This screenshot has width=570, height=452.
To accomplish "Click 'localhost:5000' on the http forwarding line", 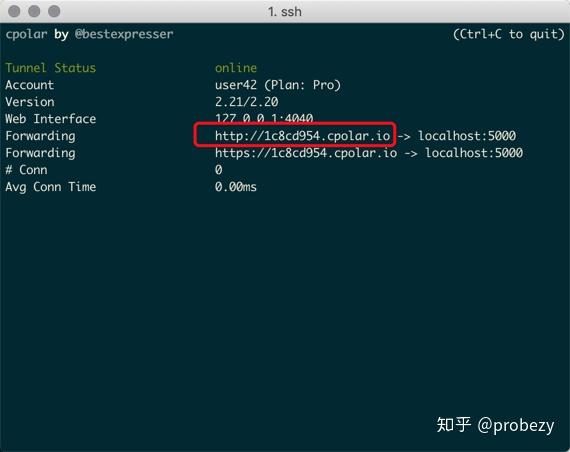I will point(467,136).
